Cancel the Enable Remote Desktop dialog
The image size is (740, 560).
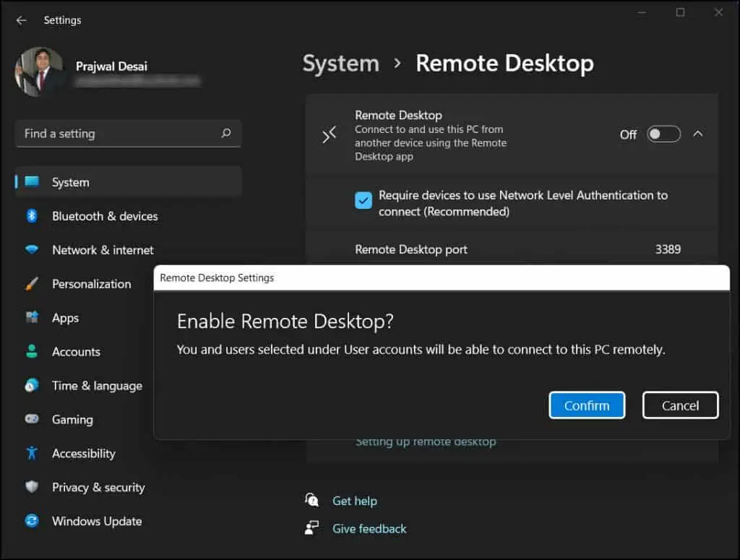pyautogui.click(x=680, y=405)
